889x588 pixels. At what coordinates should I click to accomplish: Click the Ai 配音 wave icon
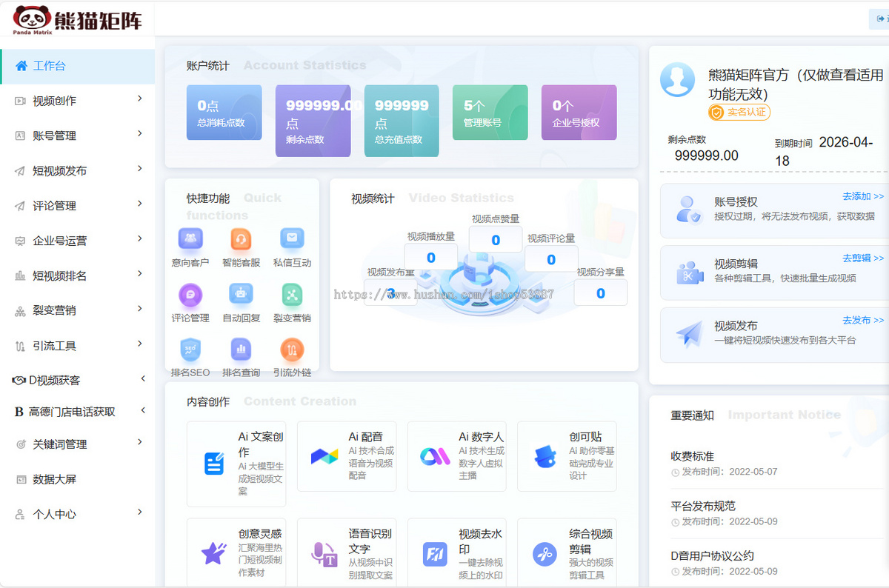click(324, 456)
